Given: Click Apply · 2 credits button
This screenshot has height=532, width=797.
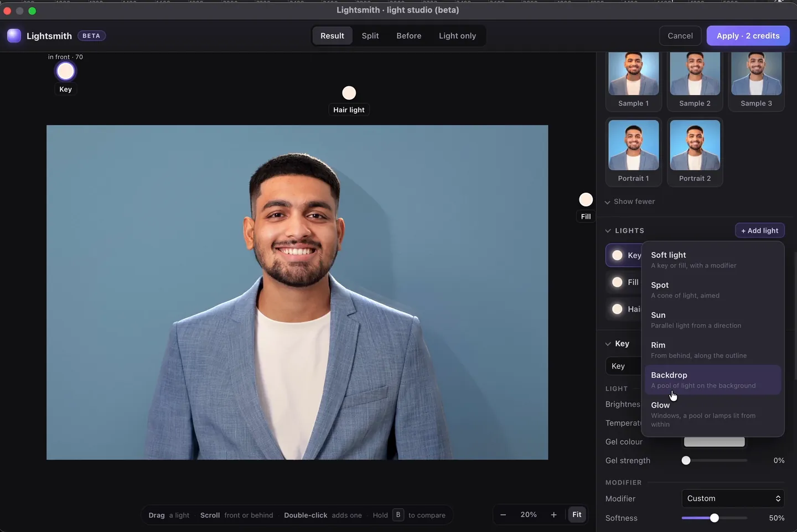Looking at the screenshot, I should tap(748, 36).
